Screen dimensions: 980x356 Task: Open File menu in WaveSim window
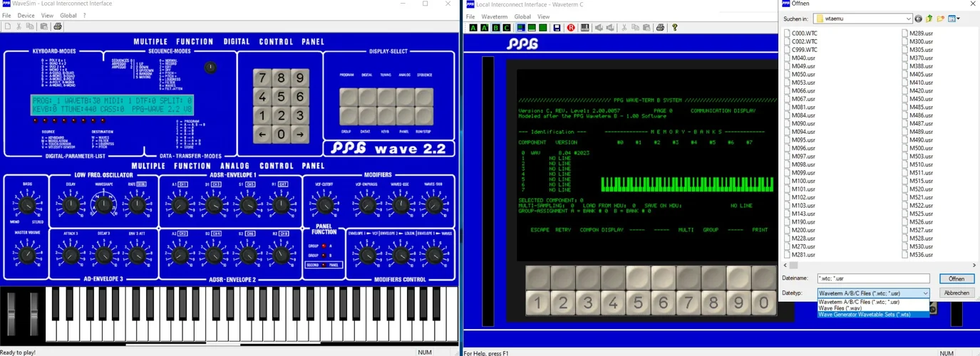pyautogui.click(x=7, y=15)
